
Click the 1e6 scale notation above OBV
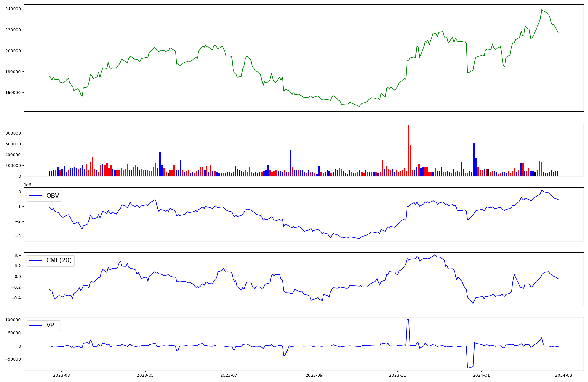tap(27, 185)
